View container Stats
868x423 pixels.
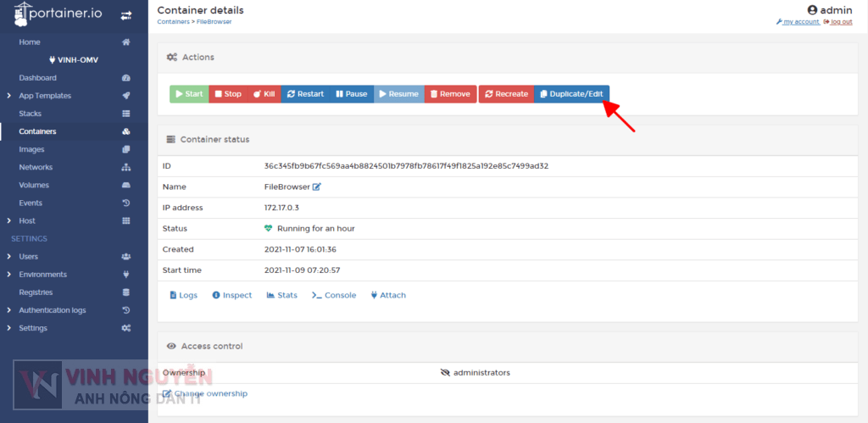point(281,296)
